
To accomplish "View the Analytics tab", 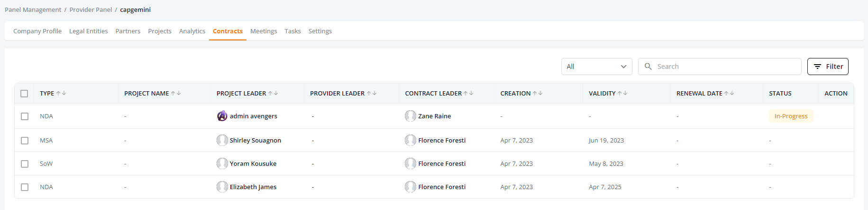I will [x=192, y=31].
